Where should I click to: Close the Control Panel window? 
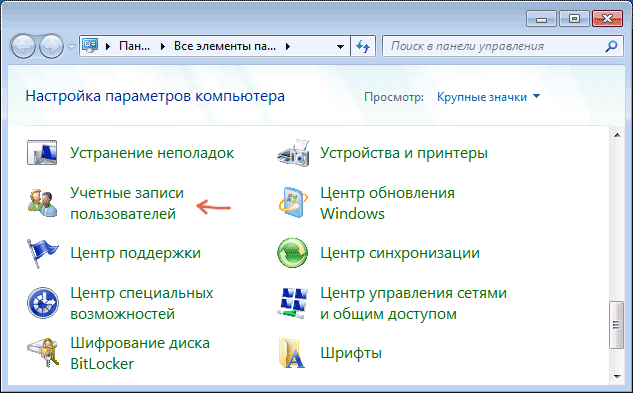pyautogui.click(x=607, y=19)
